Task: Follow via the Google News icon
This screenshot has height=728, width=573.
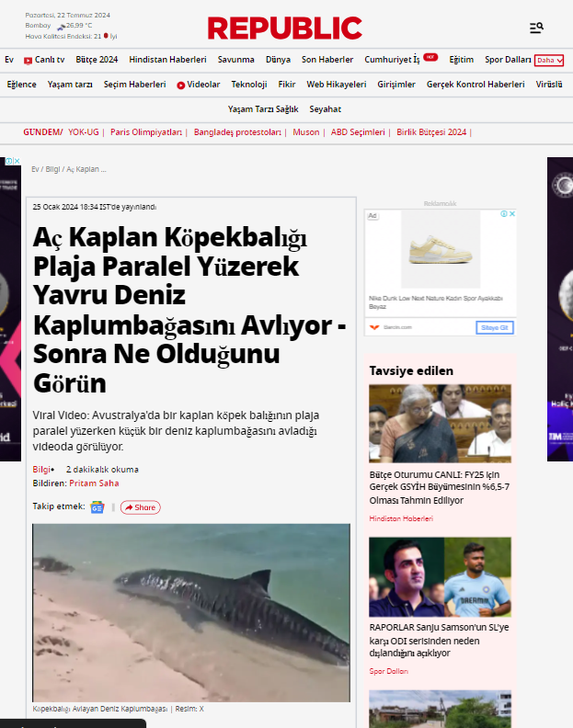Action: [x=97, y=506]
